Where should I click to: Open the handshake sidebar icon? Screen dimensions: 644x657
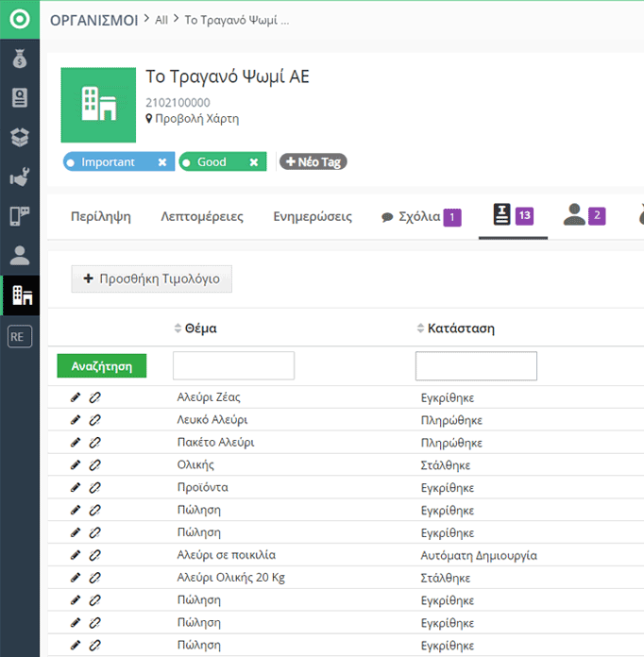pos(19,177)
